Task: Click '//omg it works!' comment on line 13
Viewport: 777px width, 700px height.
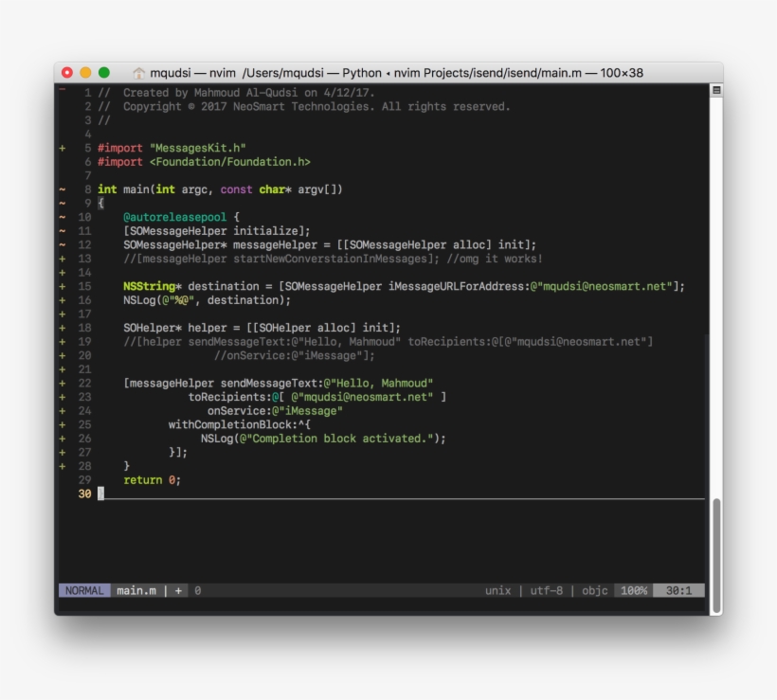Action: [x=495, y=259]
